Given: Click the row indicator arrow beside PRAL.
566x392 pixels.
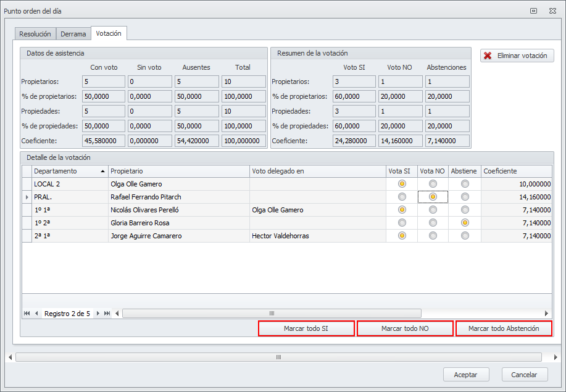Looking at the screenshot, I should coord(27,197).
